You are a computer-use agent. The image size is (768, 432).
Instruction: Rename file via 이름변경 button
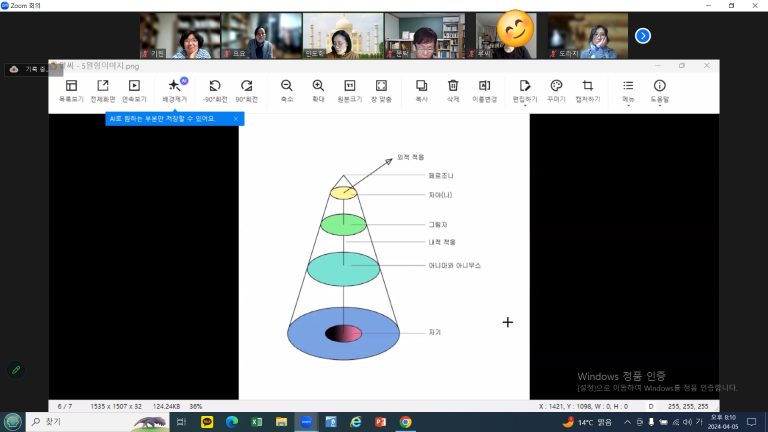tap(484, 90)
